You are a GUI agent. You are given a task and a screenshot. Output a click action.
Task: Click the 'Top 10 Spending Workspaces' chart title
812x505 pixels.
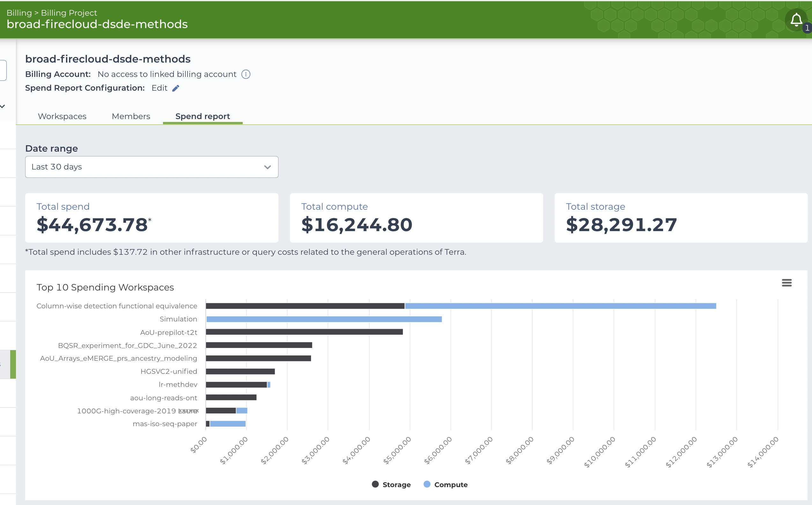tap(105, 287)
